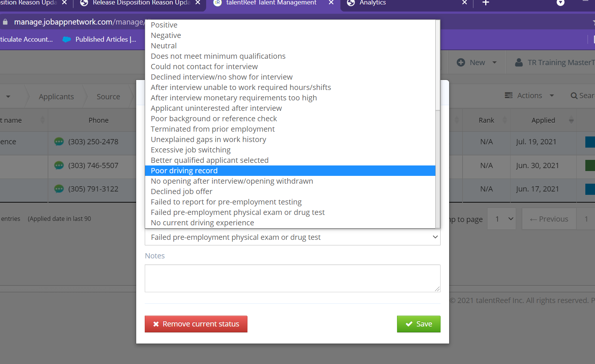The image size is (595, 364).
Task: Click message bubble icon next to (303) 746-5507
Action: (59, 165)
